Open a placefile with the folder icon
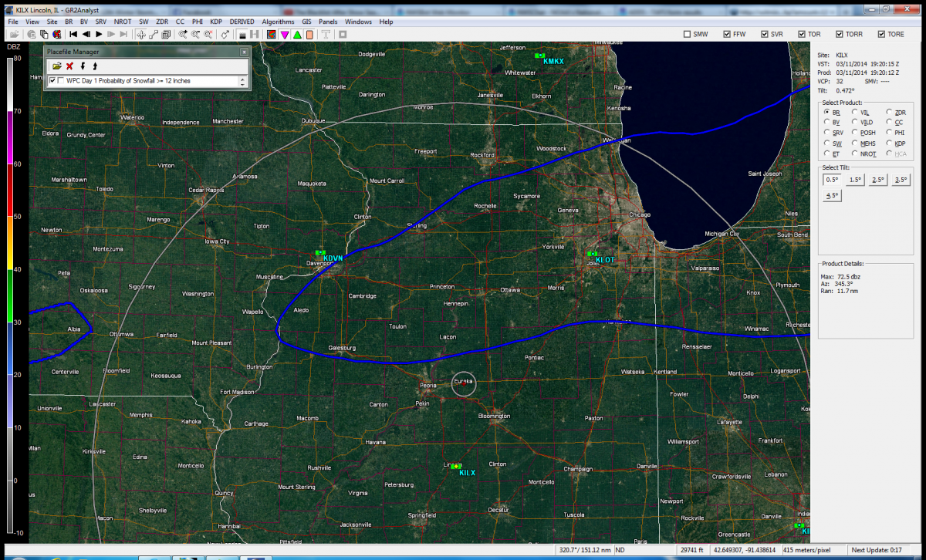The image size is (926, 560). 57,66
